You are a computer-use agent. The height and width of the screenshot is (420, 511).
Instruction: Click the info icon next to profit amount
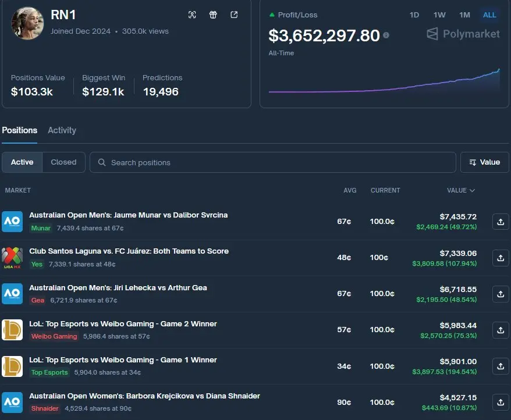tap(386, 35)
